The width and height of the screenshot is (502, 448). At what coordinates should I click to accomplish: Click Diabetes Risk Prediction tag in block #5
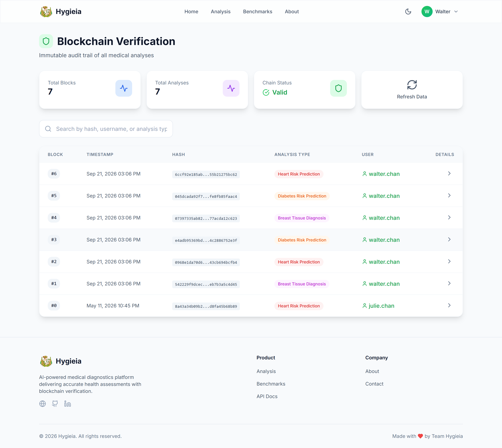[302, 196]
